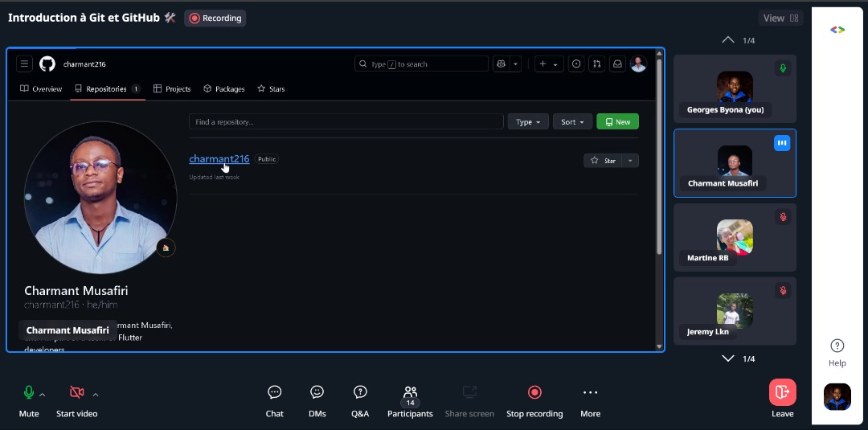Click Georges Byona's green microphone icon
868x430 pixels.
[x=783, y=68]
